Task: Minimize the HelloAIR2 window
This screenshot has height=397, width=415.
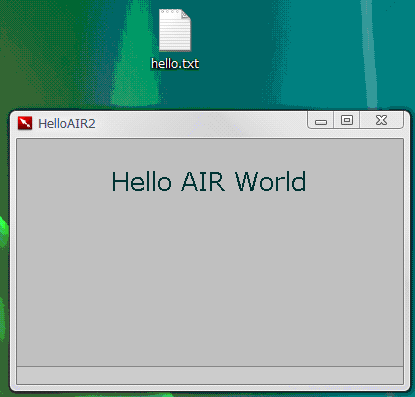Action: tap(321, 120)
